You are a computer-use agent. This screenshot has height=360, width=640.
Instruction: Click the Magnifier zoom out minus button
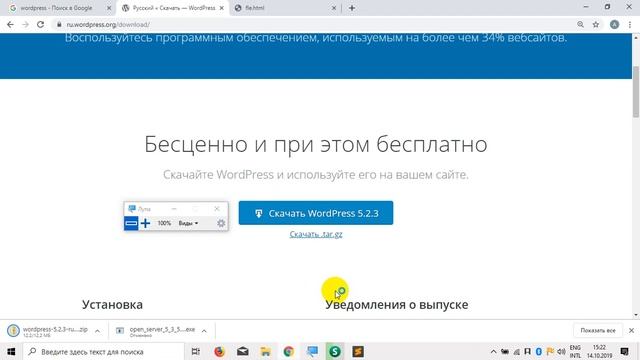131,223
